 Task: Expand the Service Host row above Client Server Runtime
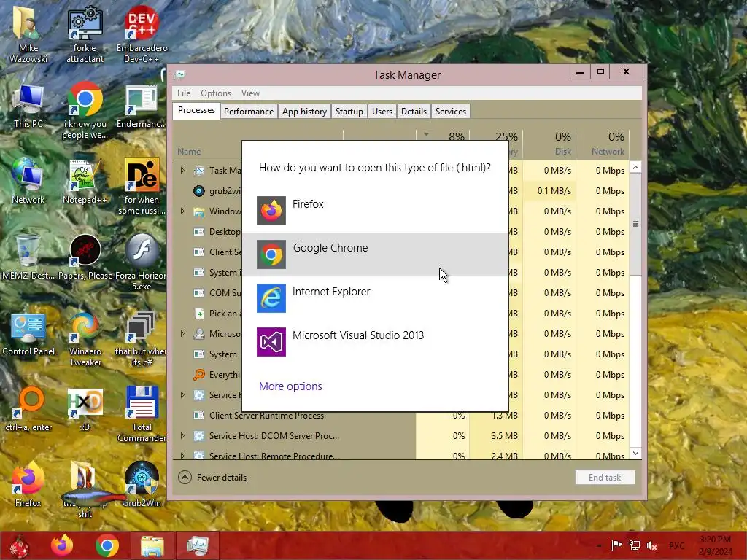182,394
